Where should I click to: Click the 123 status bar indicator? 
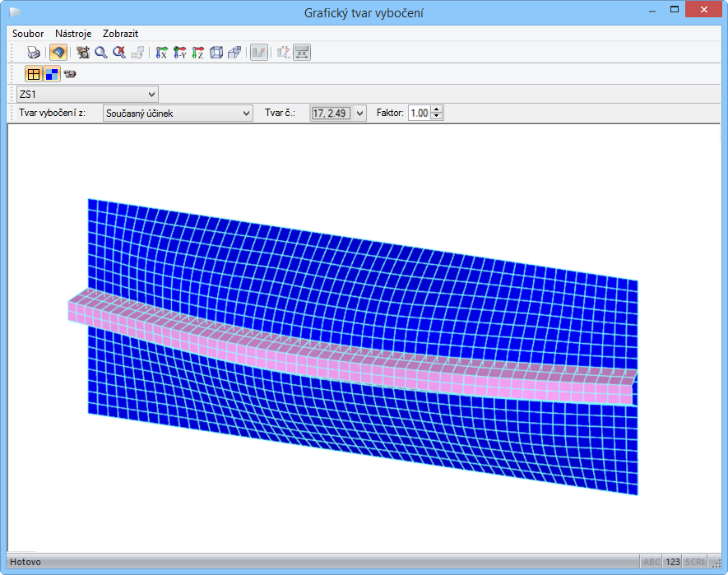673,562
